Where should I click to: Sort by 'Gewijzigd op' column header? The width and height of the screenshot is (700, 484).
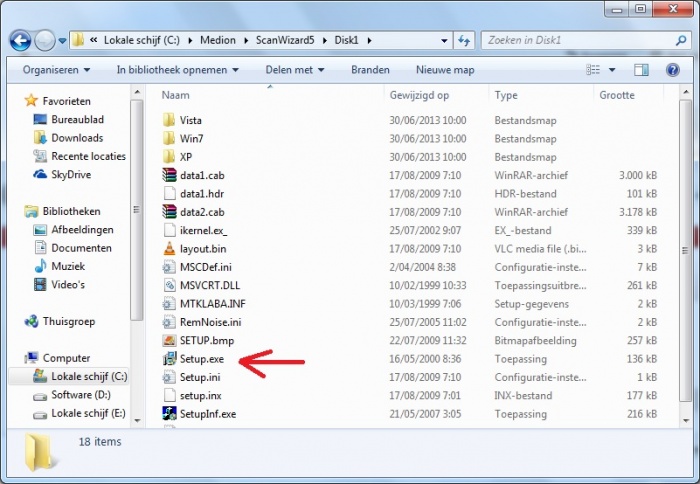click(x=419, y=95)
